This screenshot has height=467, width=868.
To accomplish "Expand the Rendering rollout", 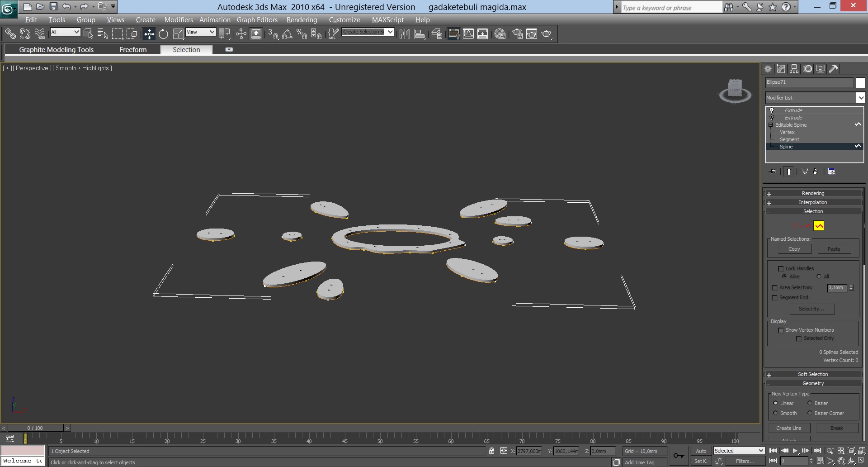I will (x=813, y=194).
